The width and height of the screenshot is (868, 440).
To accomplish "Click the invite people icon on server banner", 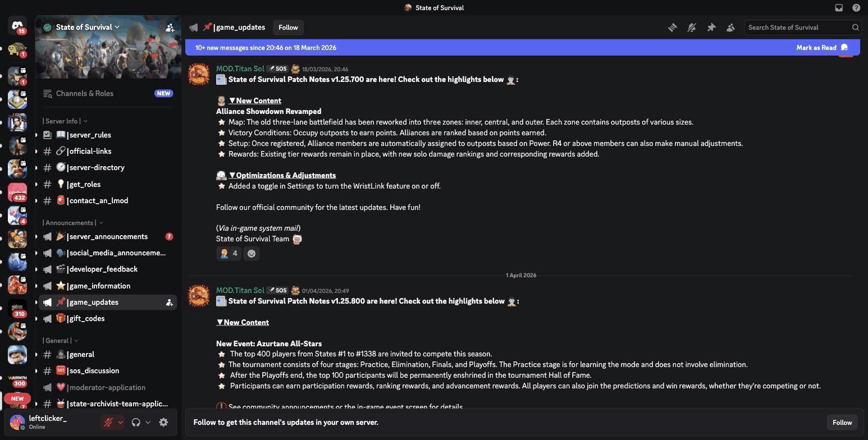I will pyautogui.click(x=170, y=27).
